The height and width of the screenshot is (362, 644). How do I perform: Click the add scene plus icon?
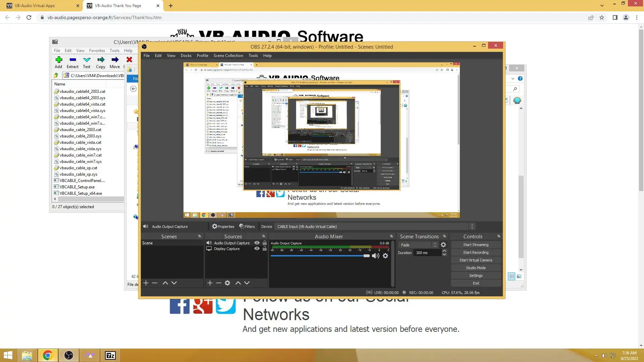[x=146, y=283]
